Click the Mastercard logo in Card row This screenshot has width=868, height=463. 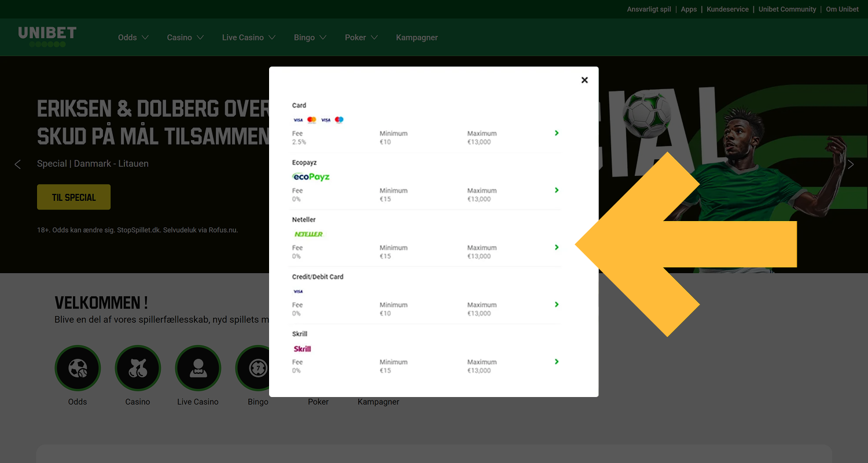coord(312,120)
